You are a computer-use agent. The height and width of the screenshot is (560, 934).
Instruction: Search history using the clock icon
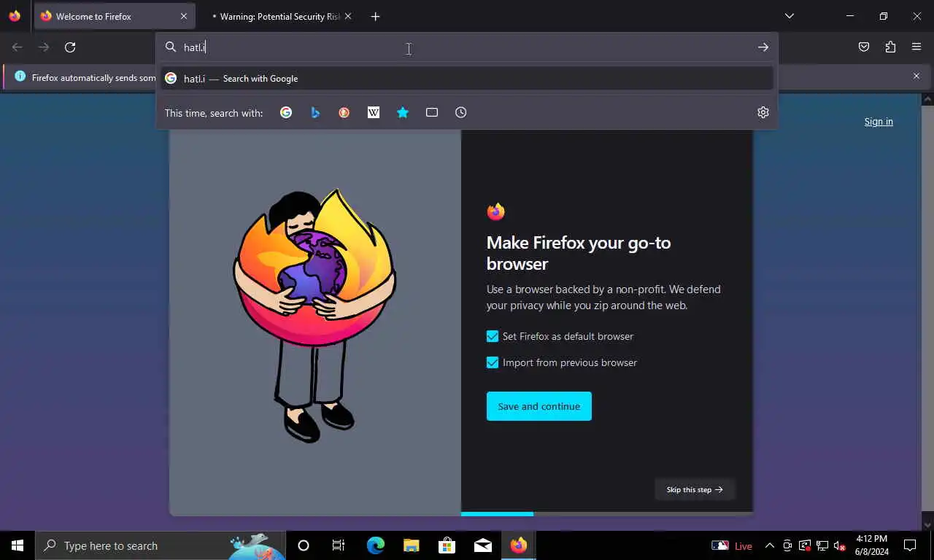click(x=461, y=112)
